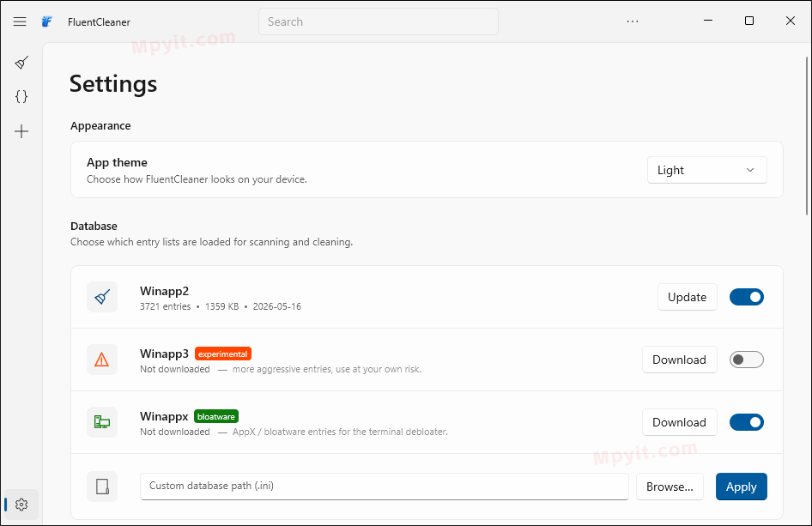The height and width of the screenshot is (526, 812).
Task: Download the Winappx database
Action: coord(680,422)
